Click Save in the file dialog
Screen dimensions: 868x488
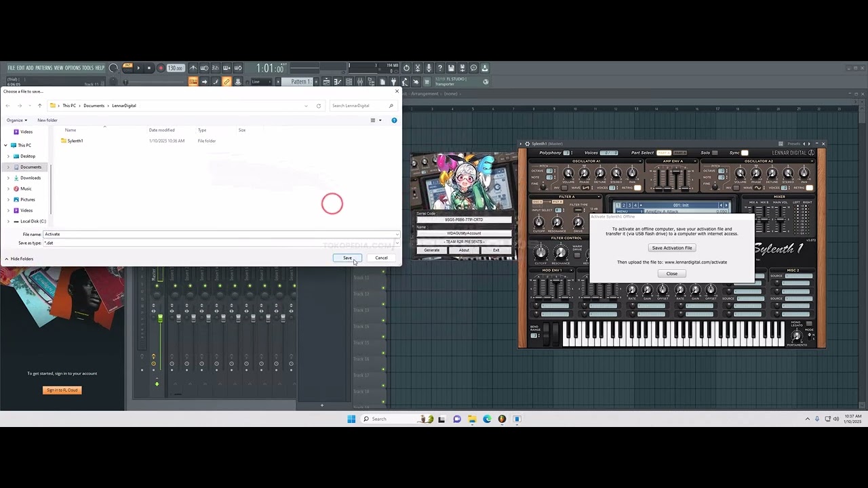347,258
